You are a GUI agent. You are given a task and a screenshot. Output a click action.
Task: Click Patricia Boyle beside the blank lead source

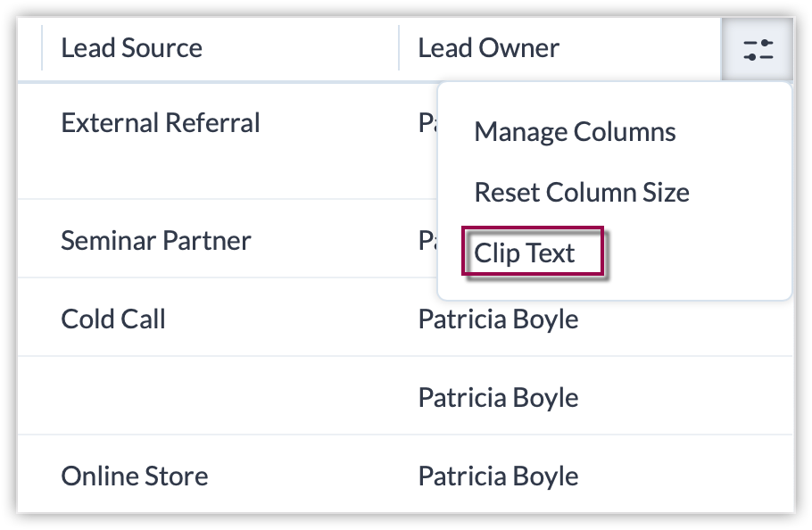pos(498,397)
